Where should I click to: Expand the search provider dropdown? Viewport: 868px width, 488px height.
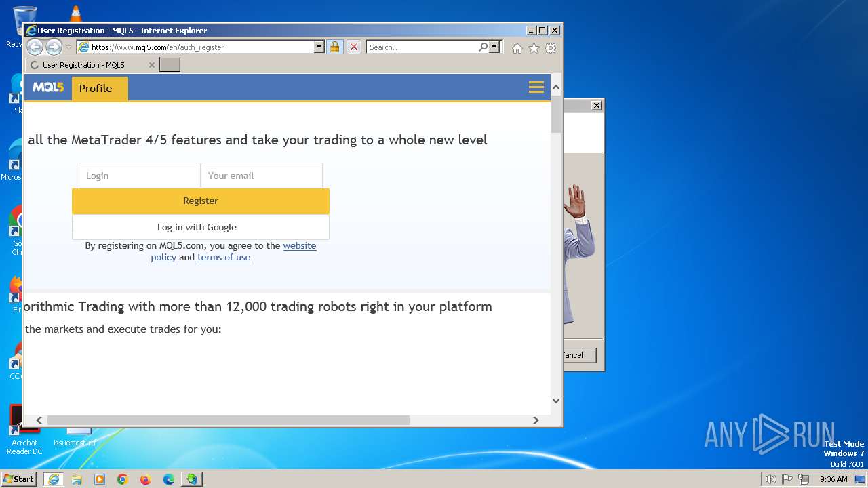pos(494,47)
